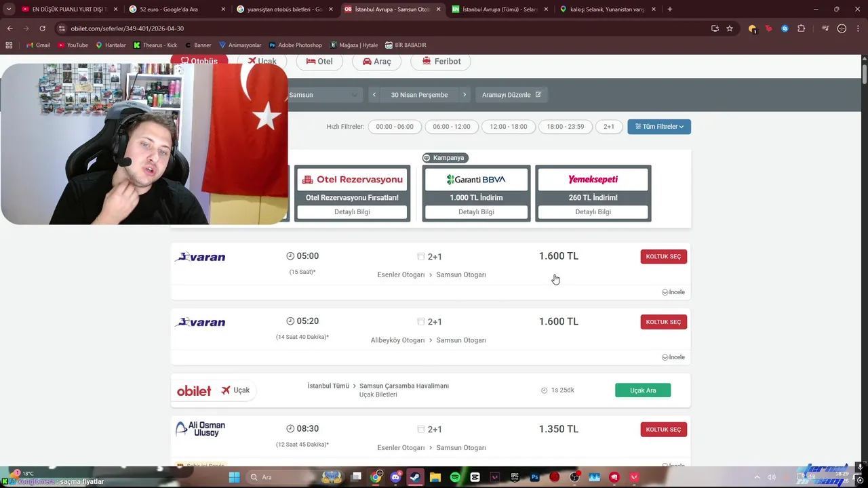Viewport: 868px width, 488px height.
Task: Open Detaylı Bilgi for Yemeksepeti campaign
Action: tap(593, 212)
